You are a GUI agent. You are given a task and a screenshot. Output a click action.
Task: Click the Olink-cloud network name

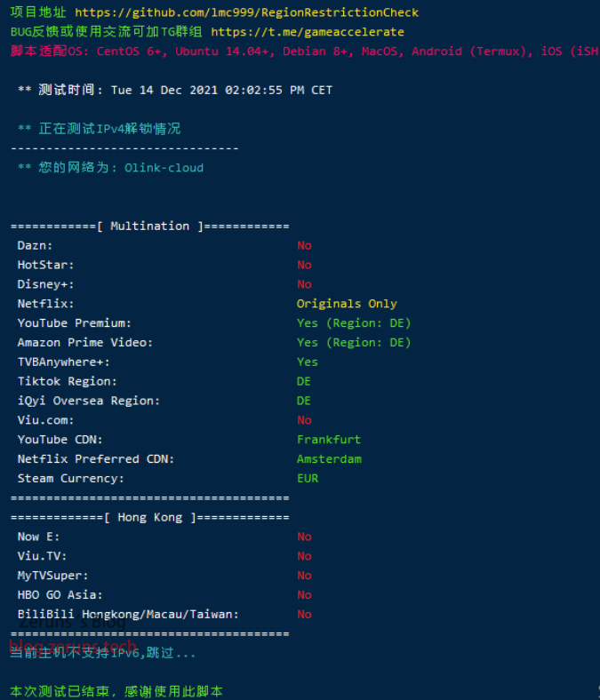164,168
